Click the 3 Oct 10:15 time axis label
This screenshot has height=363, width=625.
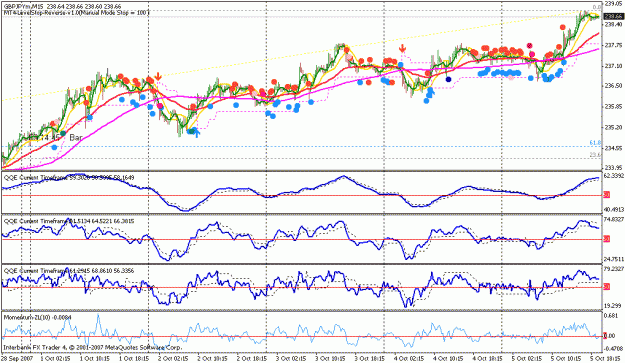click(331, 359)
